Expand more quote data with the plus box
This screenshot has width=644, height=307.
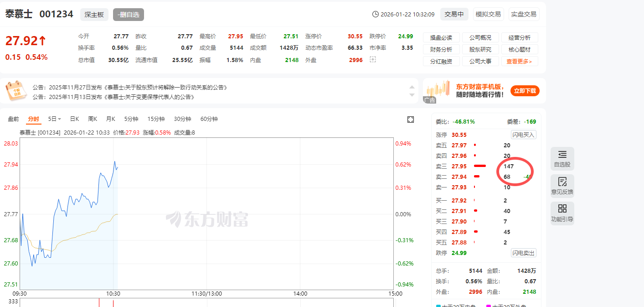(373, 59)
